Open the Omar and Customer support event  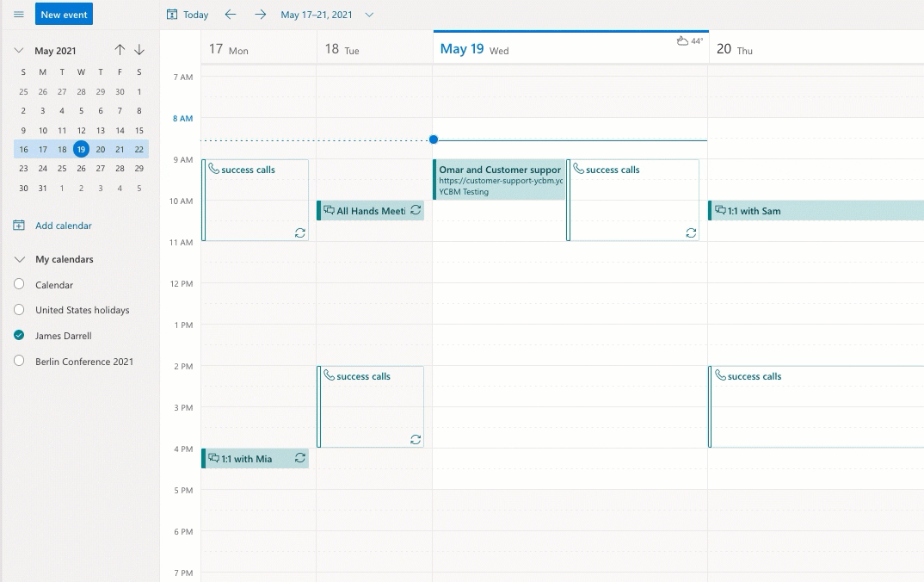499,179
